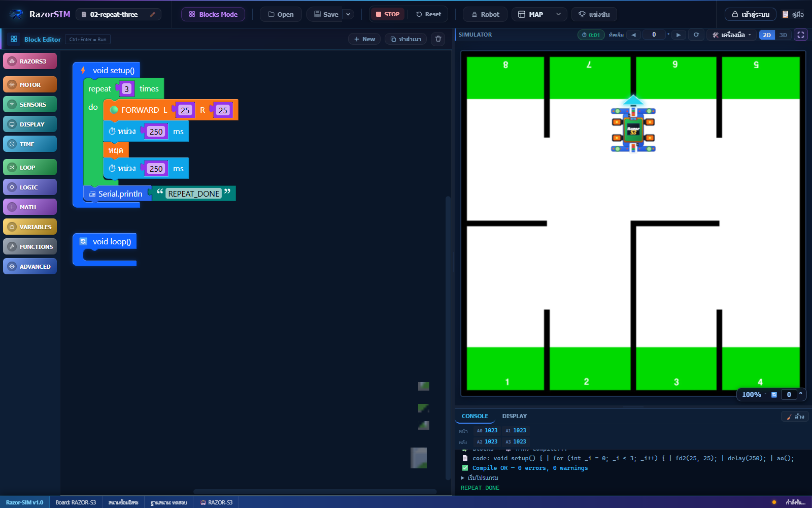
Task: Reset simulator orientation refresh icon
Action: click(x=696, y=35)
